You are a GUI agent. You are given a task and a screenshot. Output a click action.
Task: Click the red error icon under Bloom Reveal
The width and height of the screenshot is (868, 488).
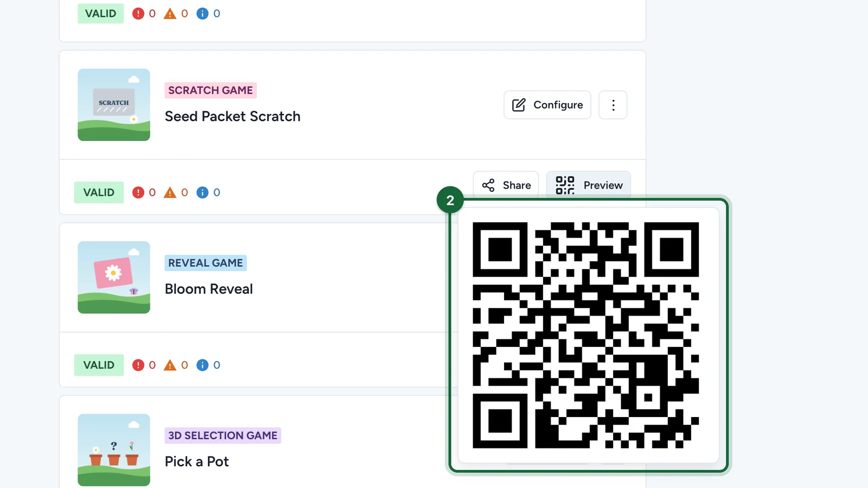point(138,365)
